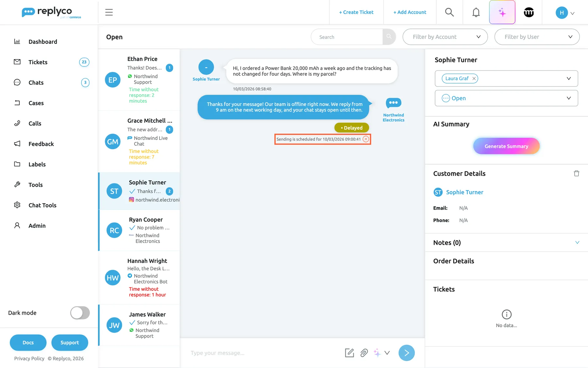Attach a file with the paperclip icon
Image resolution: width=588 pixels, height=368 pixels.
(x=364, y=353)
